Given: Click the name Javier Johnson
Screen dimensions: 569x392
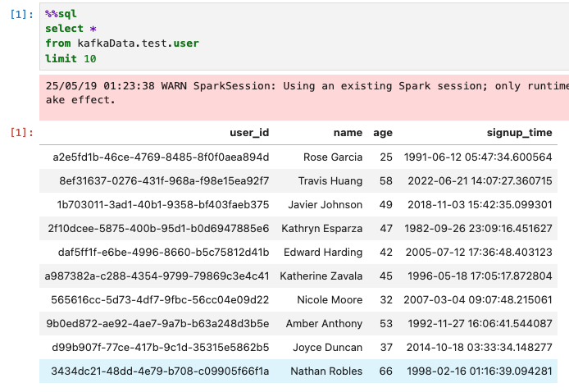Looking at the screenshot, I should coord(325,204).
